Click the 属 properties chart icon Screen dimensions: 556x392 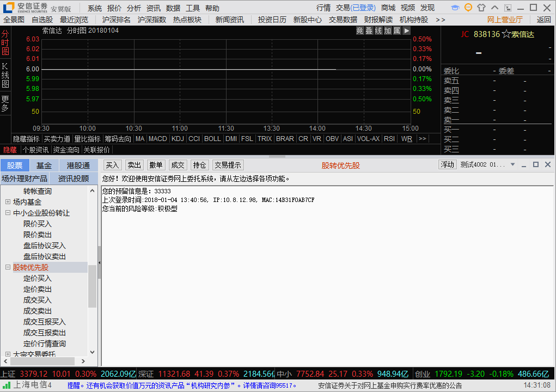397,30
